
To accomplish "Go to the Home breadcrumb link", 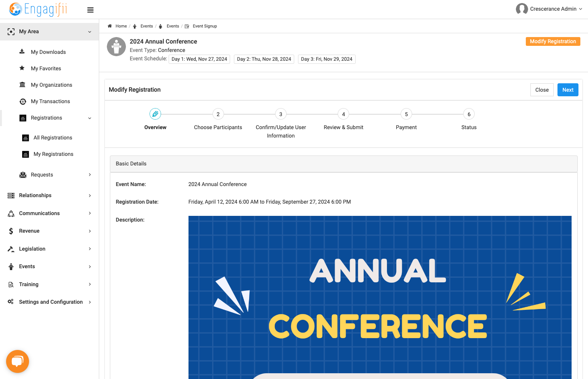I will [121, 26].
